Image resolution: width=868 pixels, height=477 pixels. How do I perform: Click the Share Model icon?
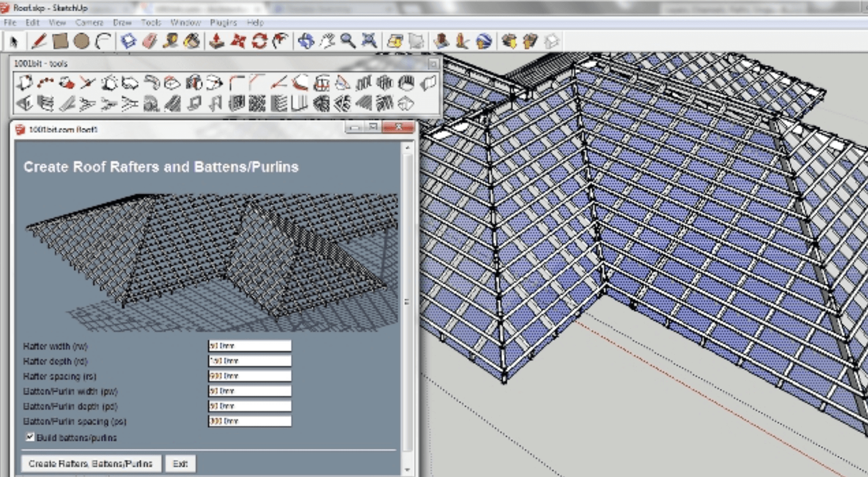click(x=530, y=41)
